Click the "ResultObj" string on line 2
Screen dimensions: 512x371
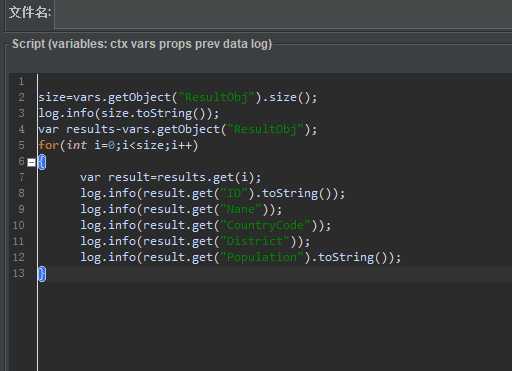(x=217, y=97)
